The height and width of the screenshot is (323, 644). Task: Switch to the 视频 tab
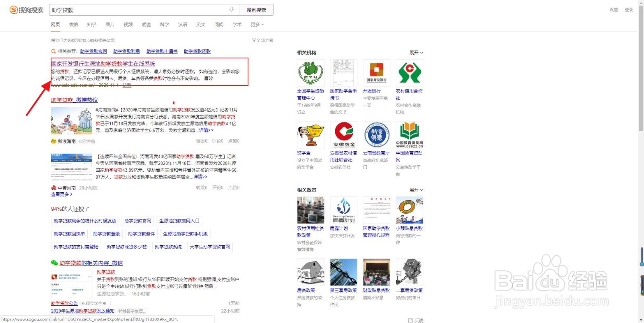point(128,25)
